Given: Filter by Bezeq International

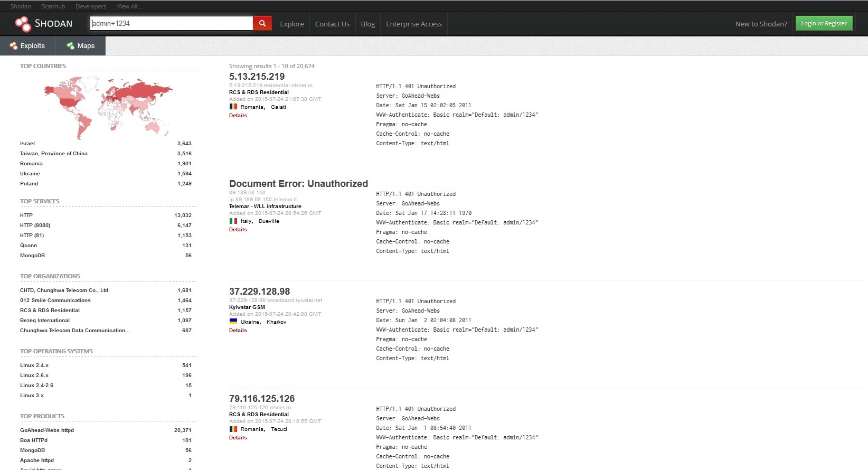Looking at the screenshot, I should click(x=45, y=321).
